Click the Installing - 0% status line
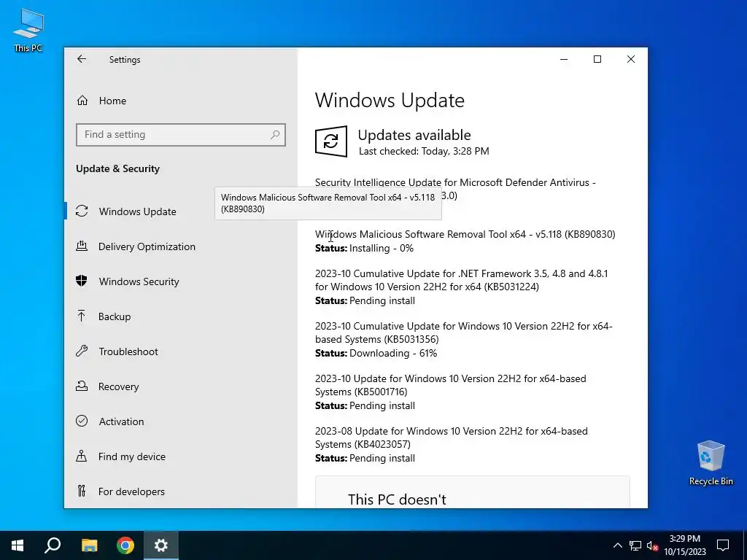Image resolution: width=747 pixels, height=560 pixels. [365, 248]
